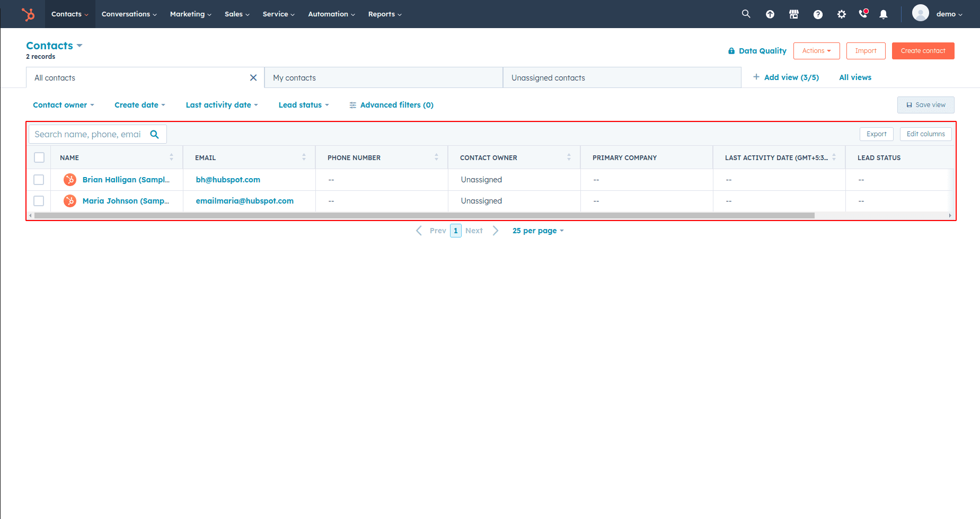980x519 pixels.
Task: Select page 1 in pagination
Action: pyautogui.click(x=456, y=231)
